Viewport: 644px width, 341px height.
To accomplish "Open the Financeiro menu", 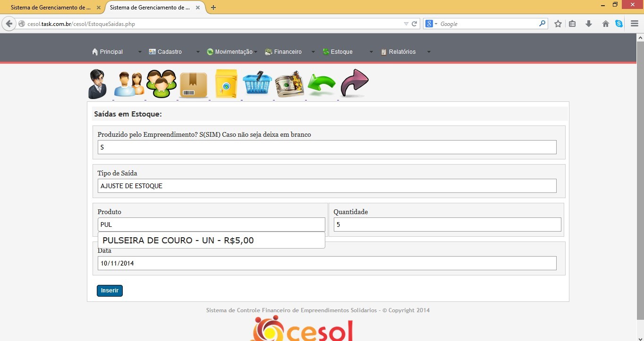I will click(x=288, y=52).
